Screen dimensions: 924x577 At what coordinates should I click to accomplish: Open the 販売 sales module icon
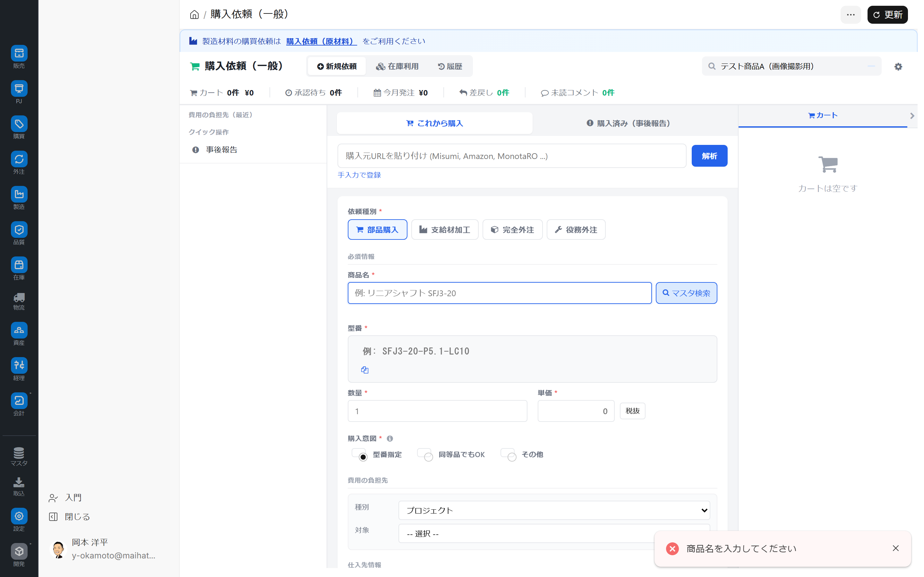[x=19, y=54]
